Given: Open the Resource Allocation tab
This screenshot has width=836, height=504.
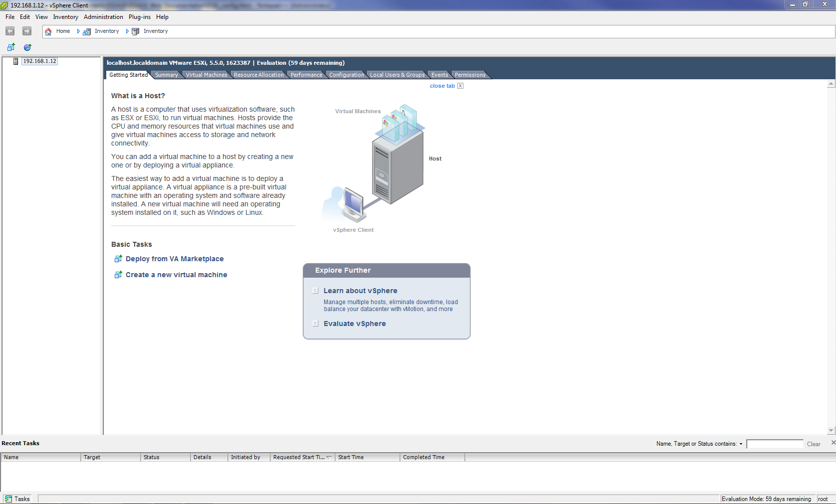Looking at the screenshot, I should click(258, 75).
